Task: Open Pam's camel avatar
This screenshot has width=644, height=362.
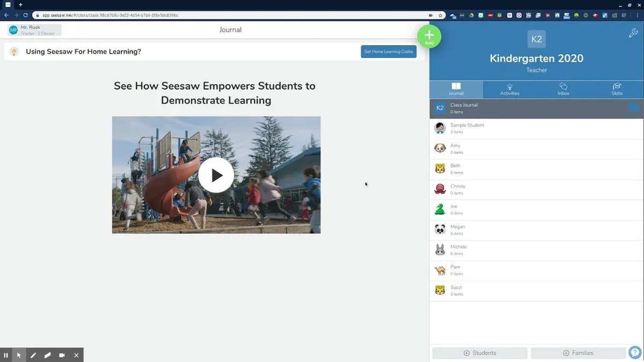Action: 440,270
